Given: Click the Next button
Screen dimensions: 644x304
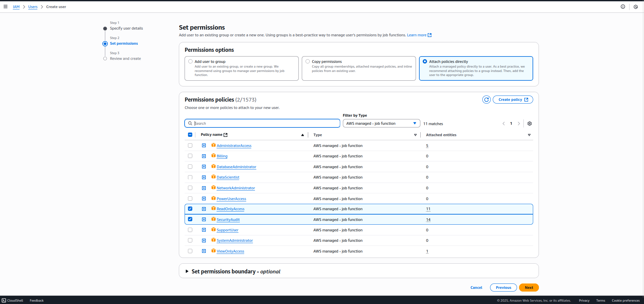Looking at the screenshot, I should [528, 288].
